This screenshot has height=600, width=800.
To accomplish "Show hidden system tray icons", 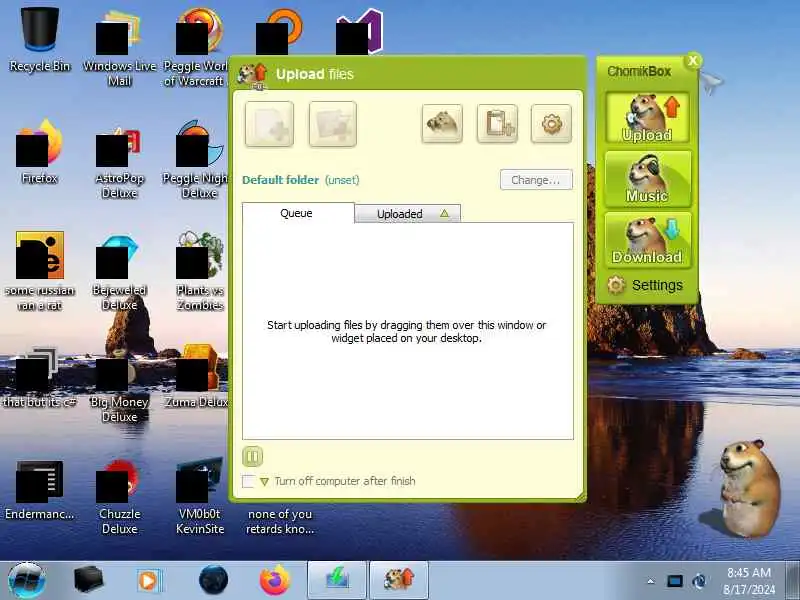I will click(650, 581).
